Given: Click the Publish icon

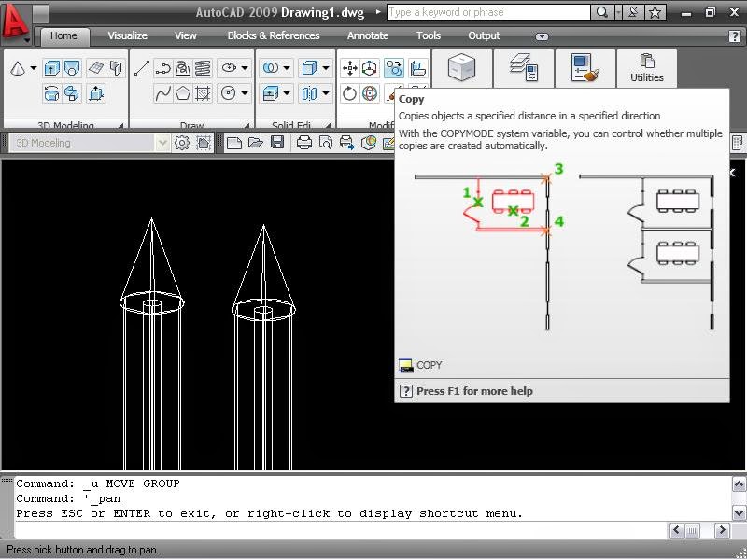Looking at the screenshot, I should (x=347, y=143).
